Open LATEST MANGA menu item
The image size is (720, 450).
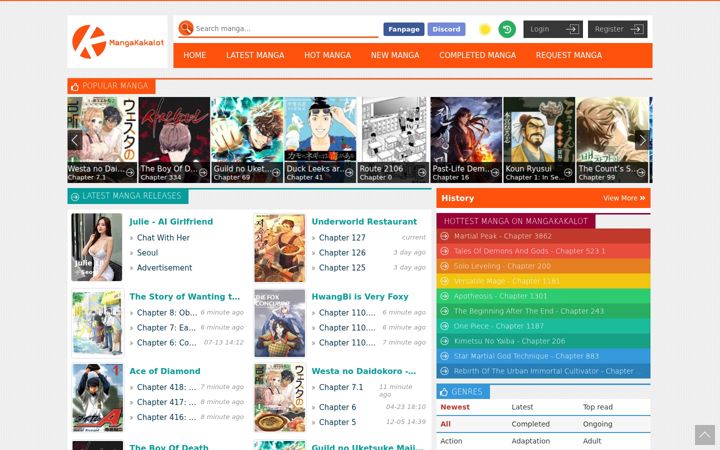[255, 55]
